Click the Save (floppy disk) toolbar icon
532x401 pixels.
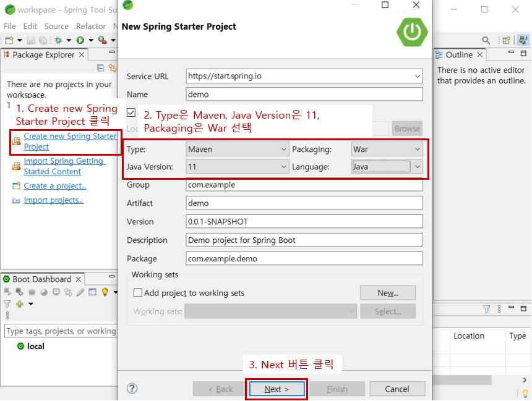[x=31, y=40]
